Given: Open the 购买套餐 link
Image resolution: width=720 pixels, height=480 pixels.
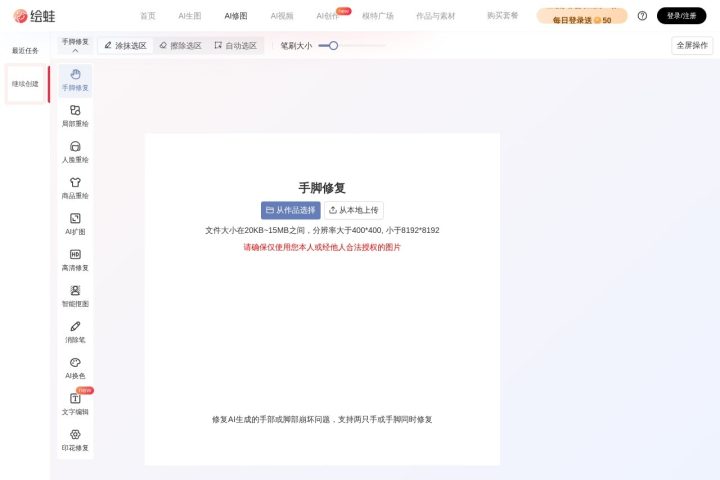Looking at the screenshot, I should (x=502, y=16).
